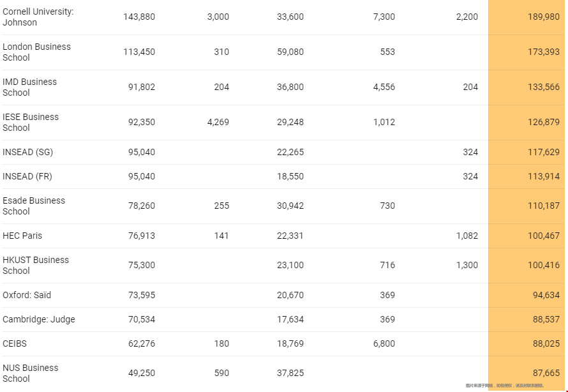Click HEC Paris row label
This screenshot has height=392, width=568.
(x=22, y=236)
